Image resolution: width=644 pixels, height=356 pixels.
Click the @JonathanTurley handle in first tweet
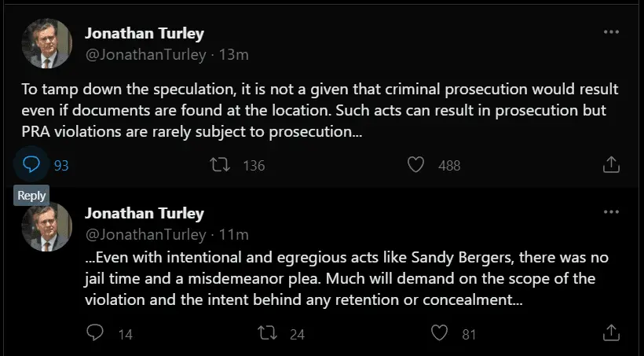click(145, 55)
